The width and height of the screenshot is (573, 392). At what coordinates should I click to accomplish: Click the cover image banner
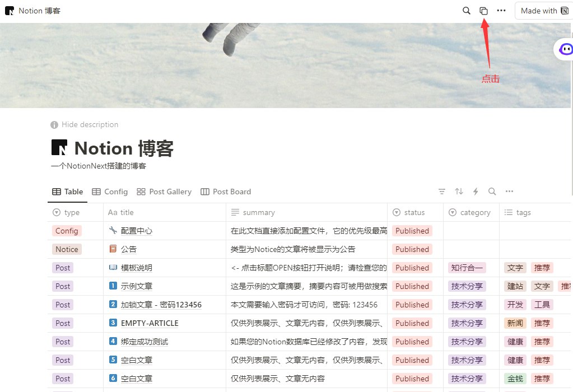coord(285,66)
